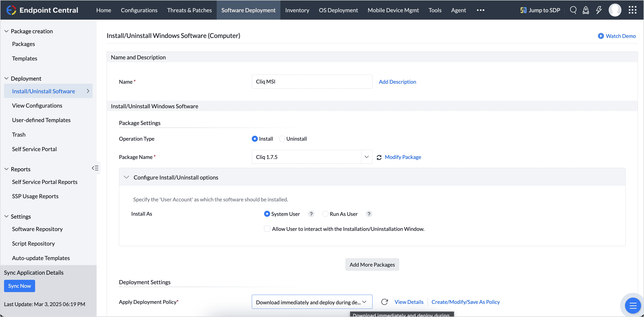Collapse the sidebar with toggle icon
This screenshot has height=317, width=644.
(x=95, y=168)
